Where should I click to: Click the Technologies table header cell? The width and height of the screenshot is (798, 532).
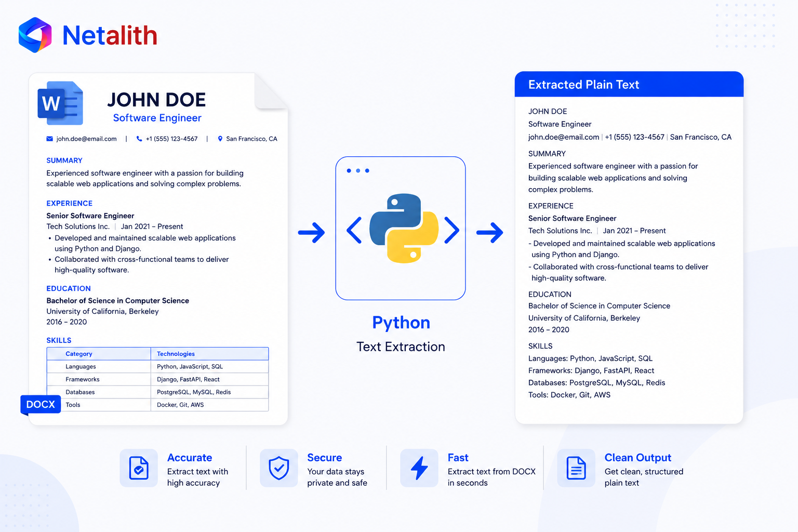209,354
